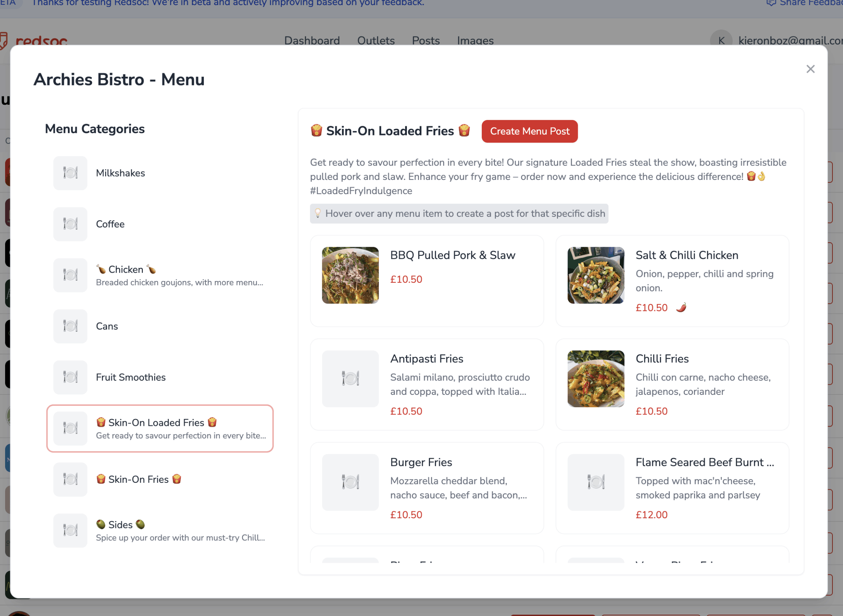Select the Sides category
Viewport: 843px width, 616px height.
160,530
